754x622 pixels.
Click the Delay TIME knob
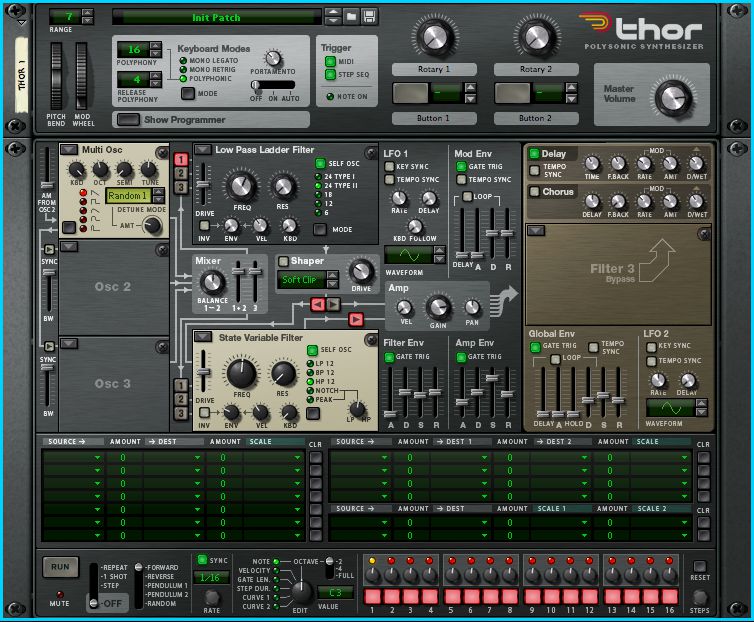point(592,164)
